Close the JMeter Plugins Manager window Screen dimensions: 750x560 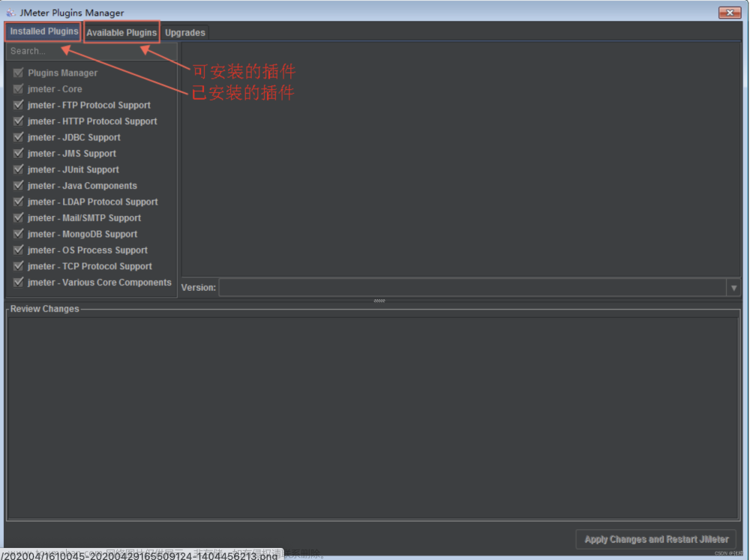pos(730,13)
